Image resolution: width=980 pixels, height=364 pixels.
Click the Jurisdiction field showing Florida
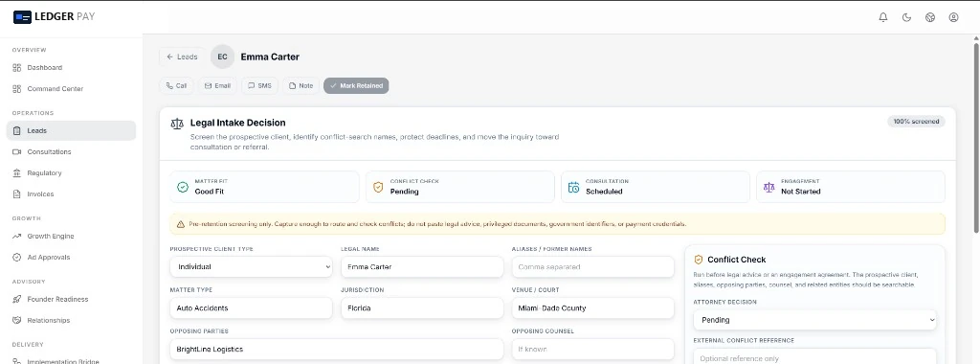tap(422, 307)
